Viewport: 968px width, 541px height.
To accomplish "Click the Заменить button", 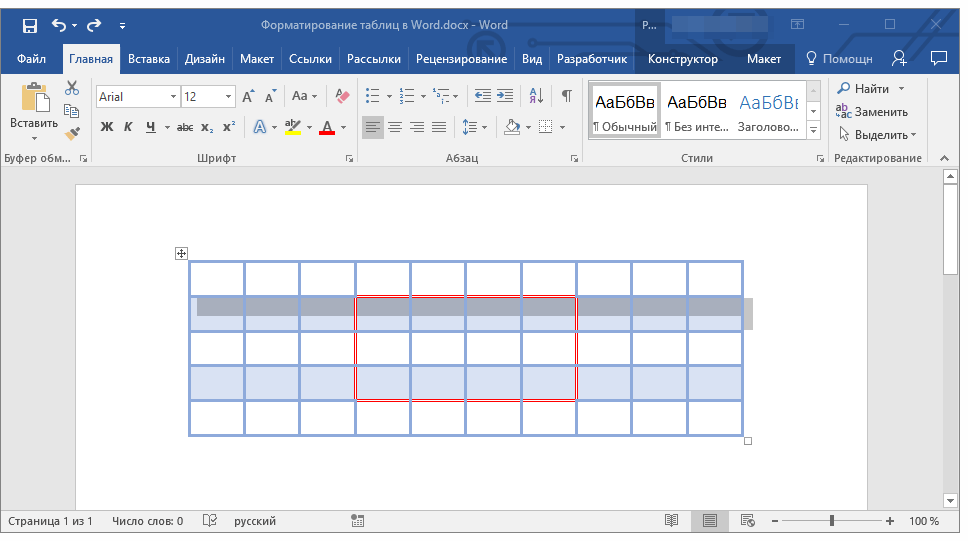I will [872, 112].
